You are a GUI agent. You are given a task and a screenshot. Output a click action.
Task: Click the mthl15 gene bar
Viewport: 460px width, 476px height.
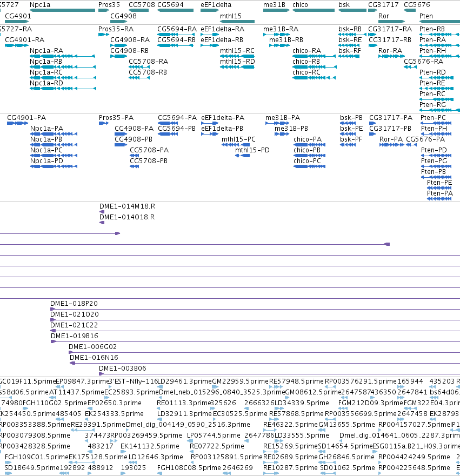coord(237,22)
